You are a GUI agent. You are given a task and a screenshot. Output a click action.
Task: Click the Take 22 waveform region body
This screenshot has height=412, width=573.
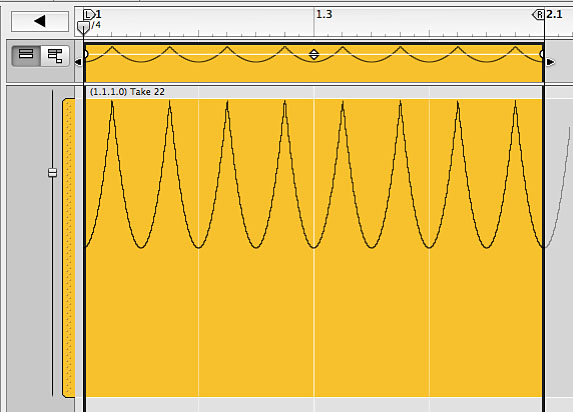point(314,247)
